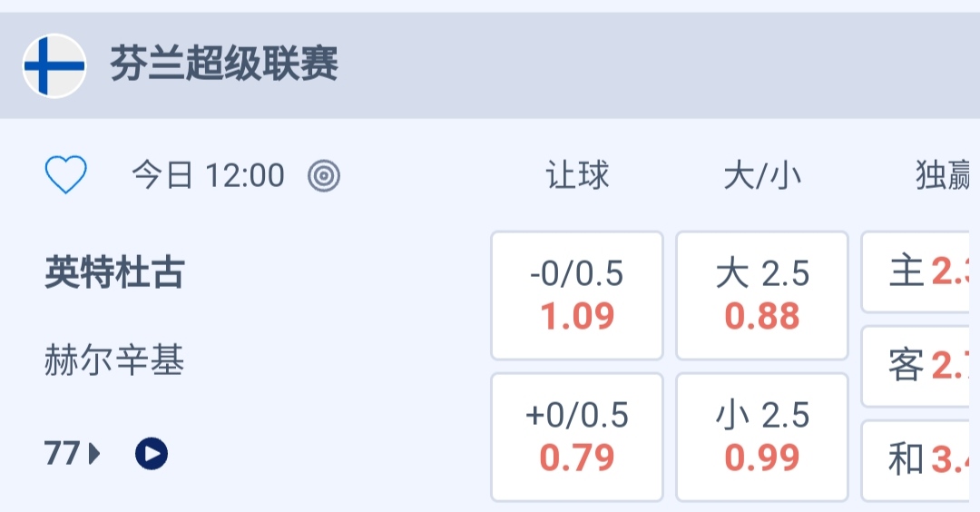Favorite this match with the heart icon
The height and width of the screenshot is (512, 980).
pyautogui.click(x=66, y=175)
